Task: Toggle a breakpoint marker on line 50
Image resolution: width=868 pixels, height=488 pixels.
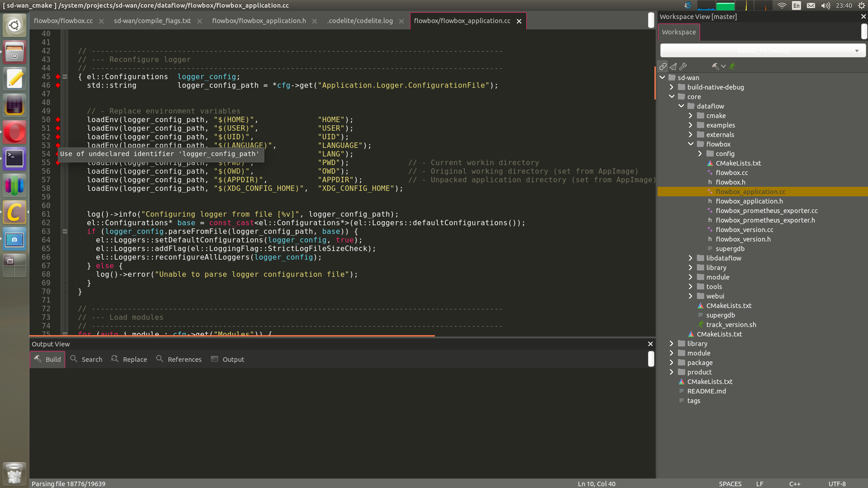Action: (x=57, y=119)
